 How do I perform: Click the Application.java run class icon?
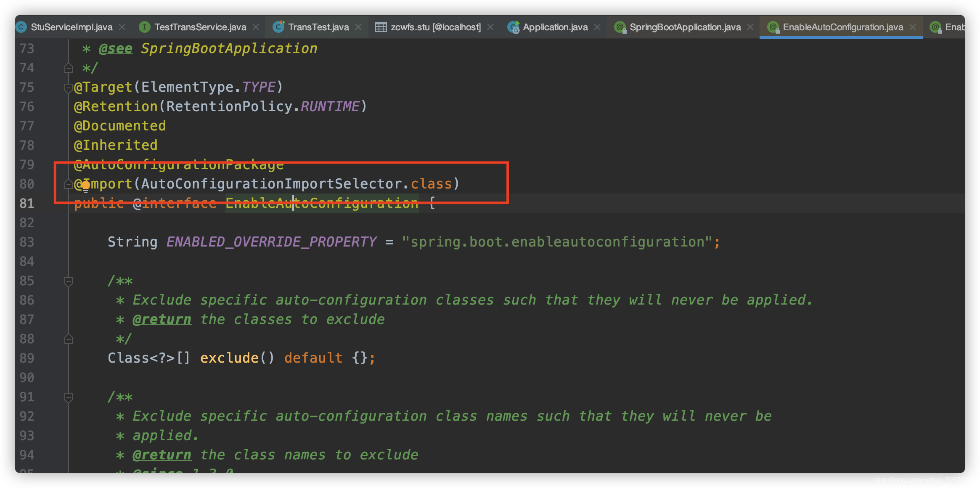513,27
